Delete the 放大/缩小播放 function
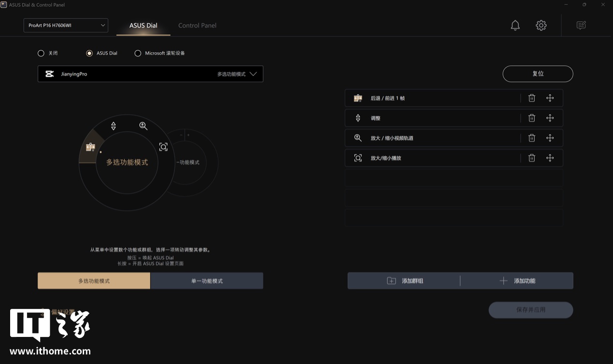This screenshot has height=364, width=613. tap(532, 158)
